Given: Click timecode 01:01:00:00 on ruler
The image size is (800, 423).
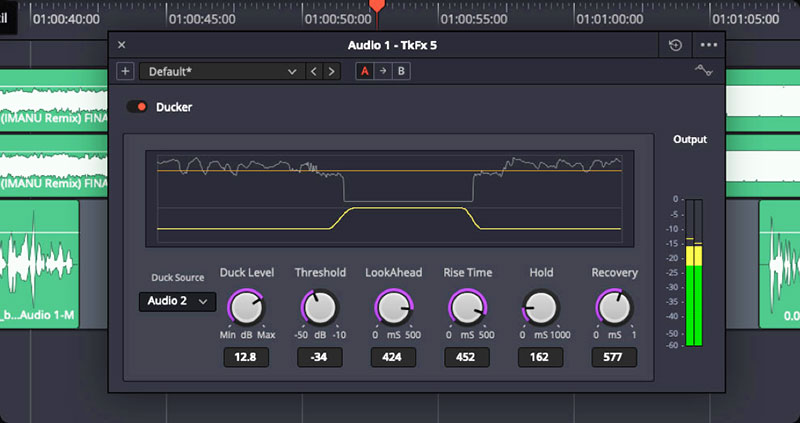Looking at the screenshot, I should pyautogui.click(x=610, y=19).
